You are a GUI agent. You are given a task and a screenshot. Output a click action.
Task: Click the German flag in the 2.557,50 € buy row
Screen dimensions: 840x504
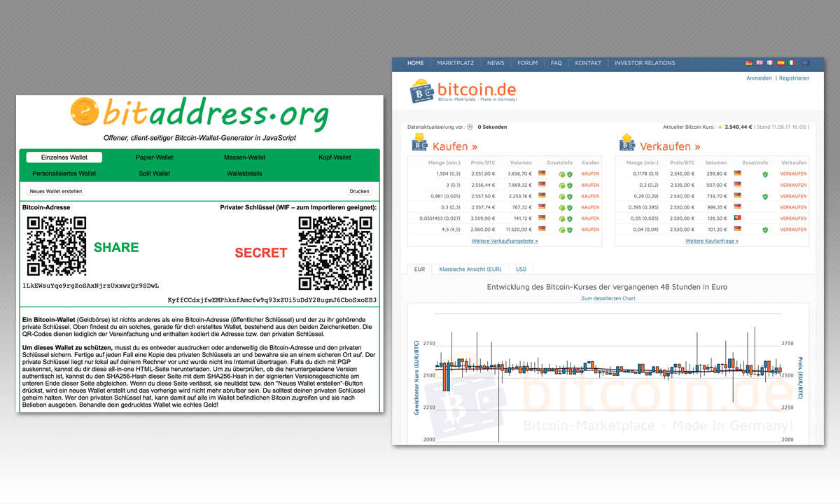[542, 196]
